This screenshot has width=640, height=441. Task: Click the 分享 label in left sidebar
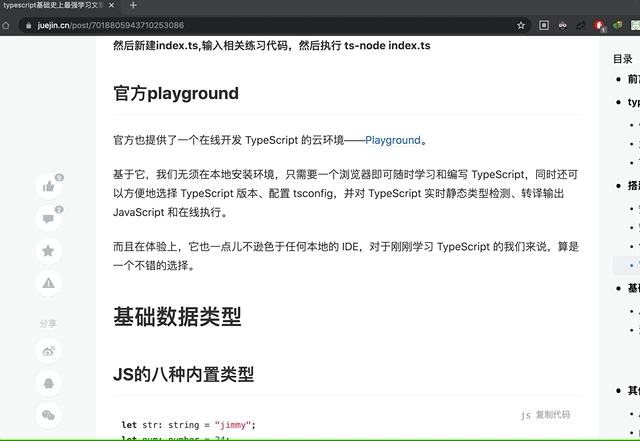[x=48, y=324]
